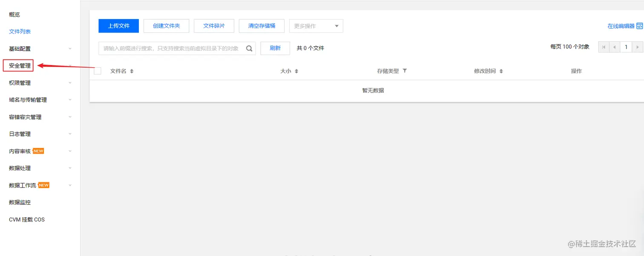Screen dimensions: 644x256
Task: Expand 数据工作流 menu chevron
Action: pyautogui.click(x=70, y=185)
